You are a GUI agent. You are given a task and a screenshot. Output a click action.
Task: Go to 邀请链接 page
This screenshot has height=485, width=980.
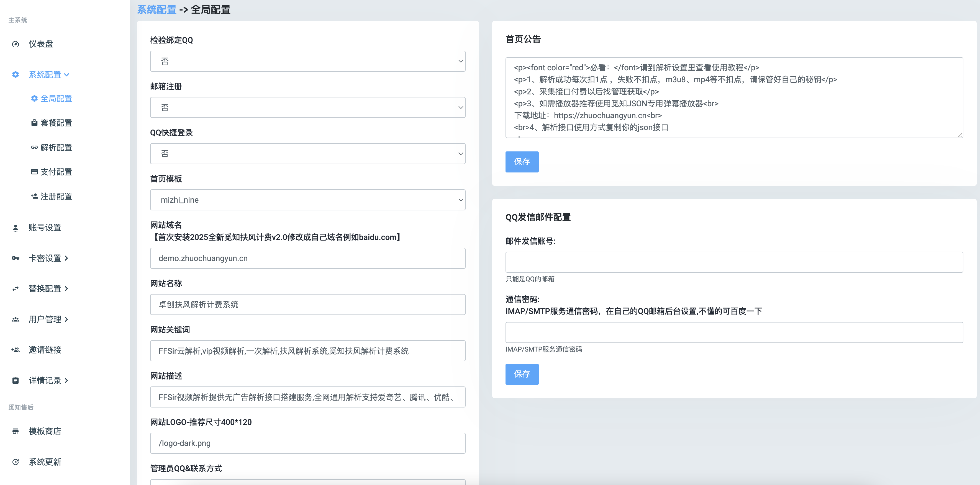click(45, 350)
